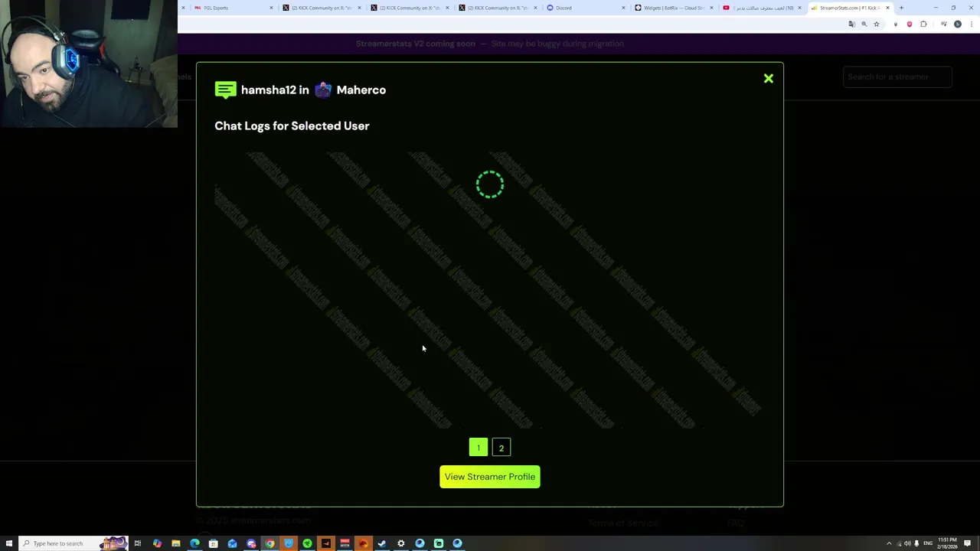Go to chat log page 2
The image size is (980, 551).
tap(501, 448)
